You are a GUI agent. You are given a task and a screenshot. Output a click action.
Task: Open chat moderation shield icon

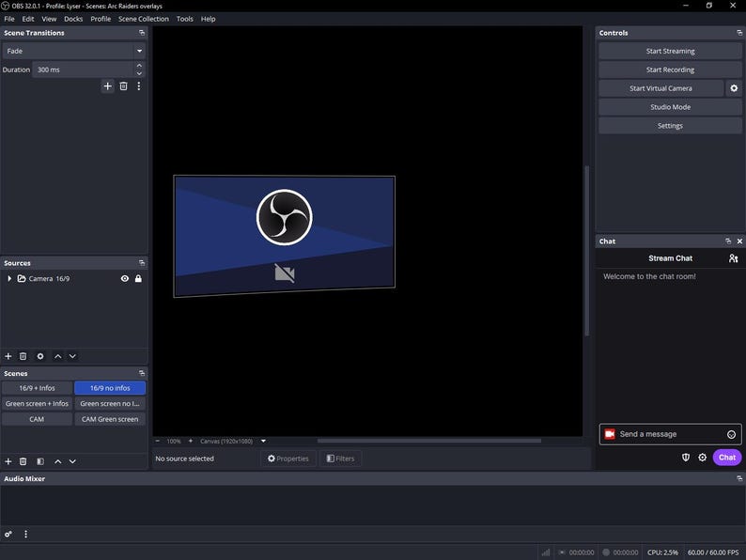click(686, 458)
